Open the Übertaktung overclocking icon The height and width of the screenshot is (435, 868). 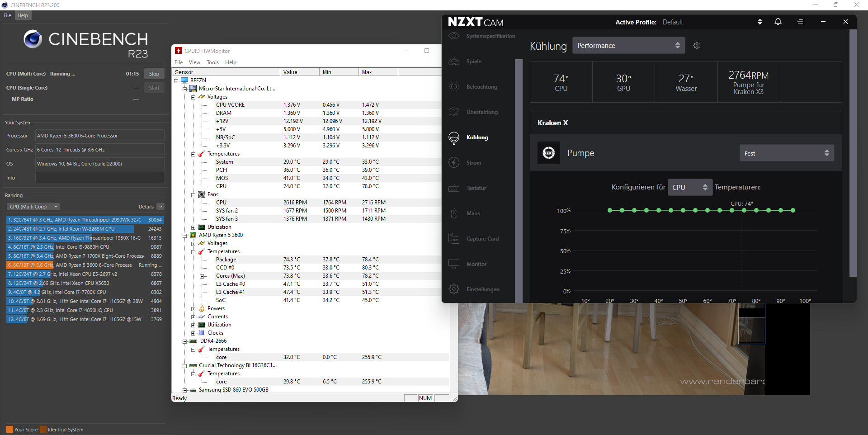tap(454, 112)
